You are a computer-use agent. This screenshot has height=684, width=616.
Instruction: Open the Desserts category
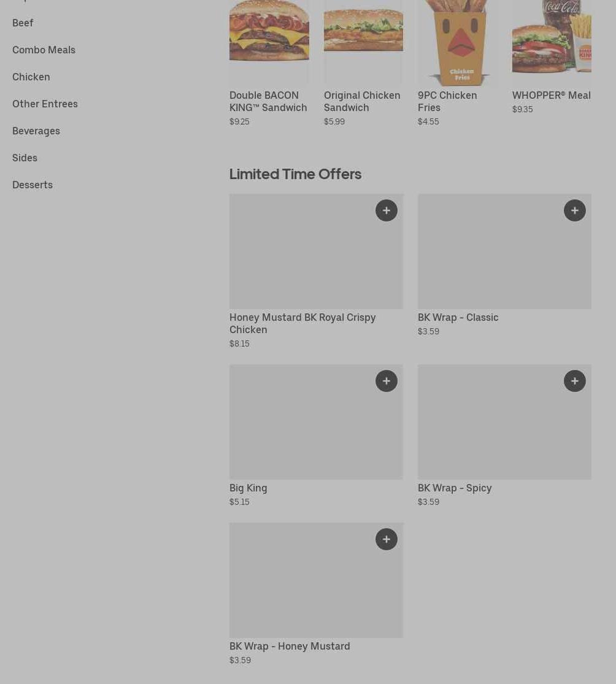pyautogui.click(x=33, y=185)
